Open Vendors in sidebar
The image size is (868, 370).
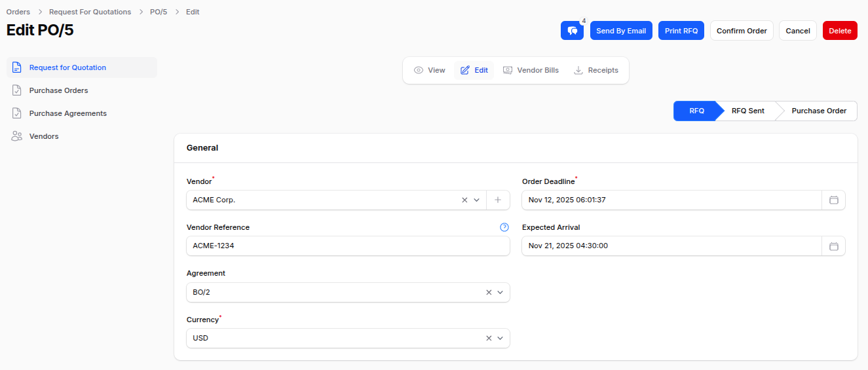click(82, 136)
